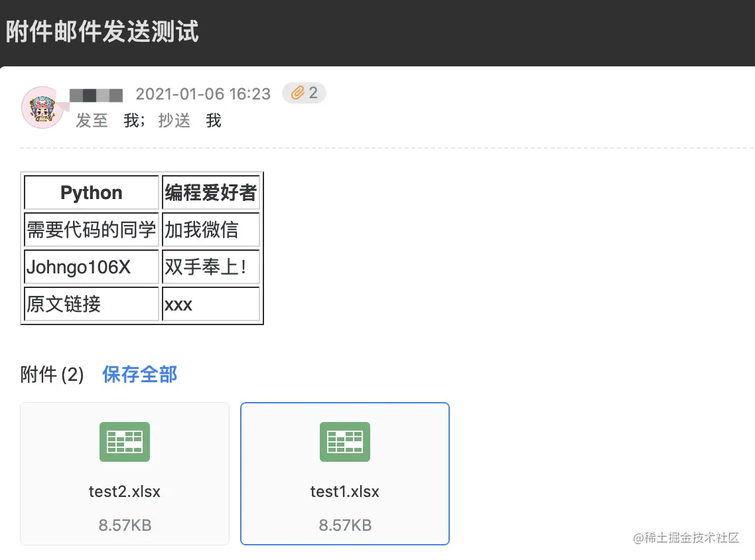This screenshot has width=755, height=560.
Task: Click the 原文链接 table cell
Action: (92, 304)
